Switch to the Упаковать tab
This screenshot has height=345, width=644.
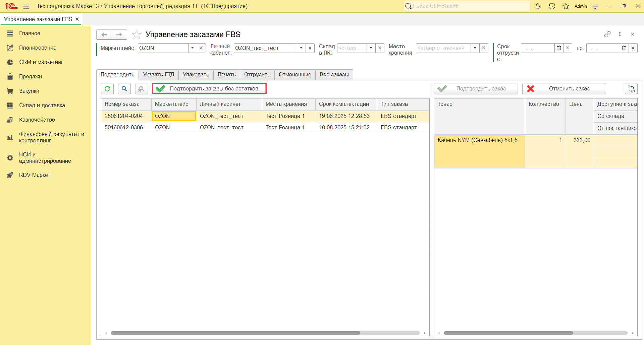196,74
